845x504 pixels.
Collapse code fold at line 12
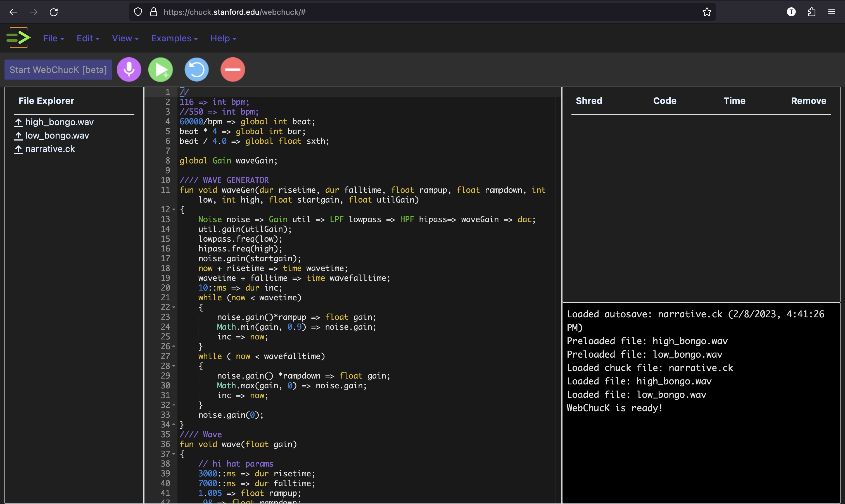tap(174, 210)
